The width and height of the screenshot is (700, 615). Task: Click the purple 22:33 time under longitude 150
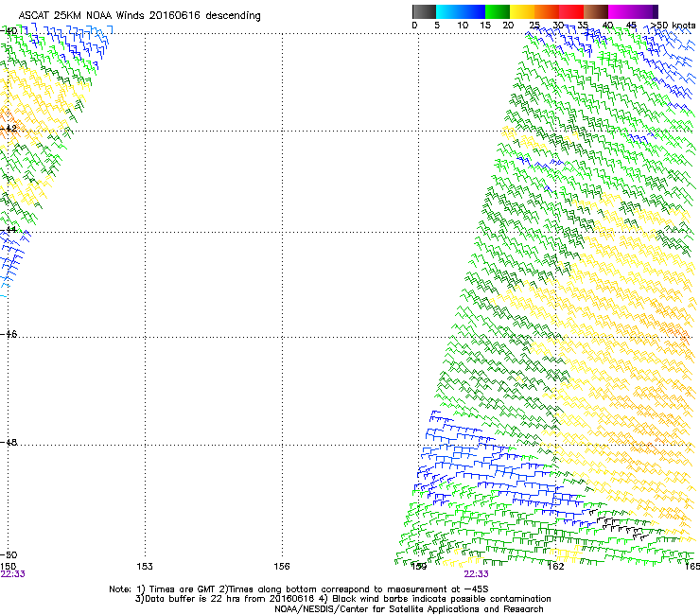[12, 574]
